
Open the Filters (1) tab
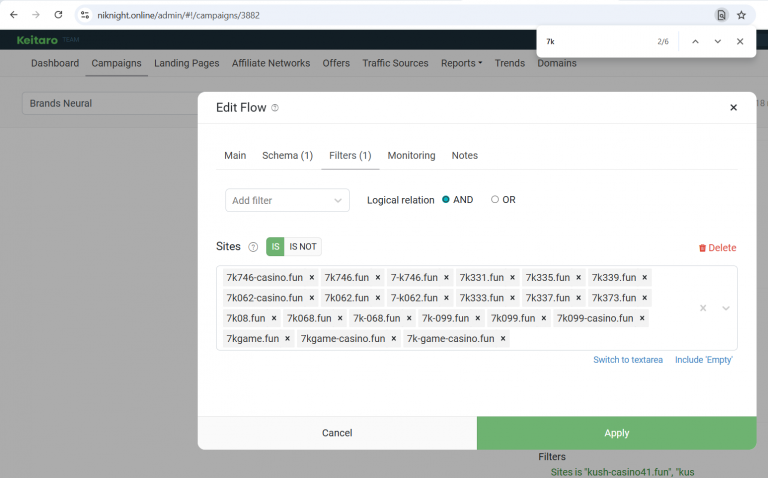(x=350, y=156)
